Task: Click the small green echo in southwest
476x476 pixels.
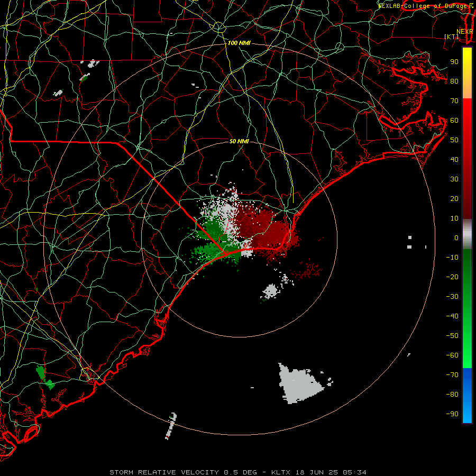Action: 45,377
